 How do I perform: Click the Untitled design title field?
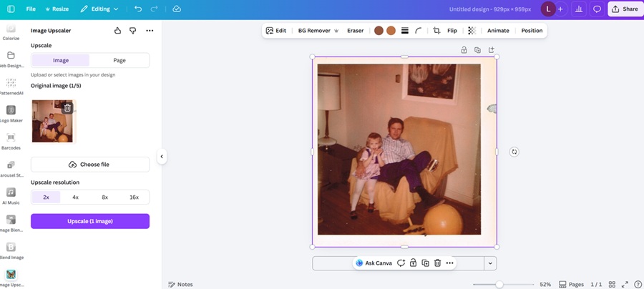coord(490,9)
